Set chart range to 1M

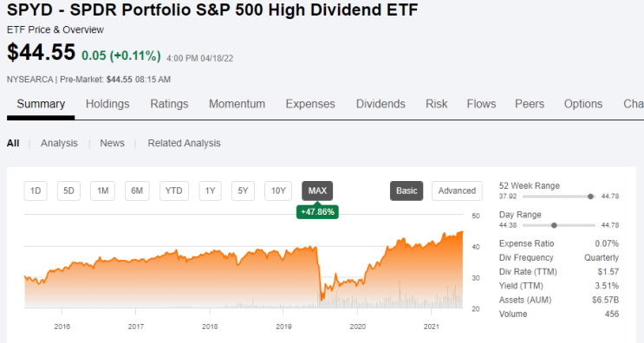pos(102,191)
